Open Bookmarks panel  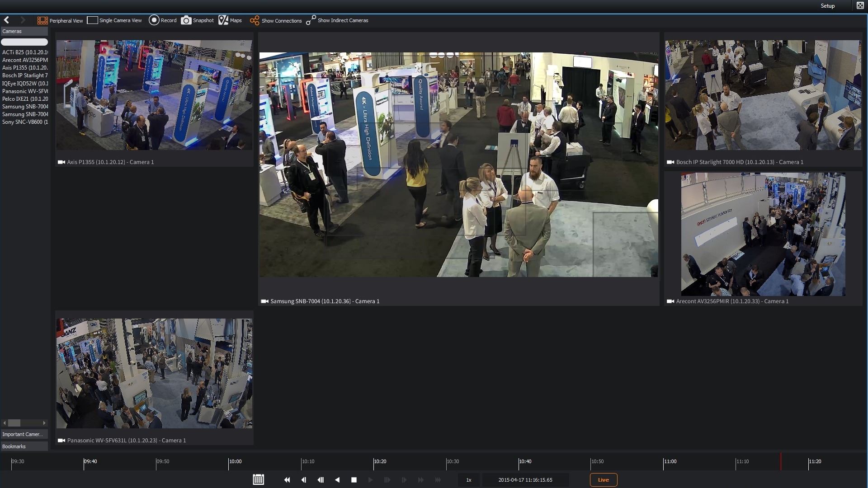click(x=24, y=446)
